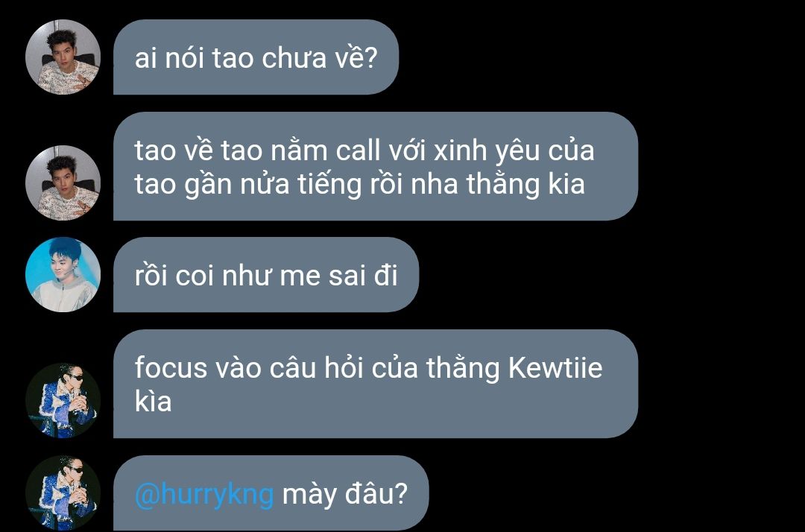Select the "focus vào câu hỏi" message bubble

pyautogui.click(x=375, y=384)
